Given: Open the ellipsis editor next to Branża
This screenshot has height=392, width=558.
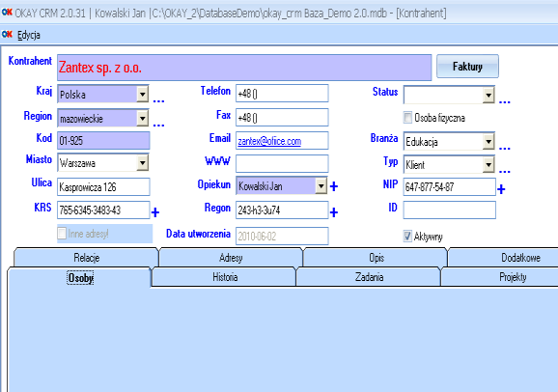Looking at the screenshot, I should click(x=505, y=148).
